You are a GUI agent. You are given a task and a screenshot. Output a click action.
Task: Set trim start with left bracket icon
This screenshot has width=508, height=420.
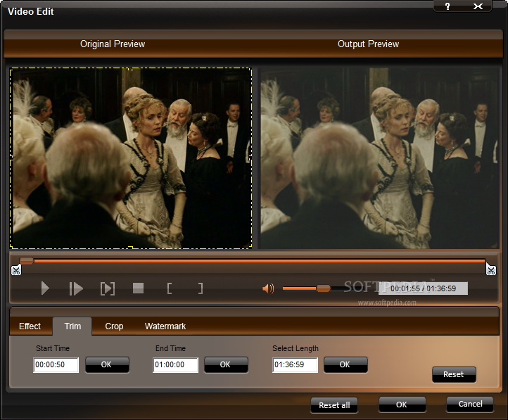(169, 288)
